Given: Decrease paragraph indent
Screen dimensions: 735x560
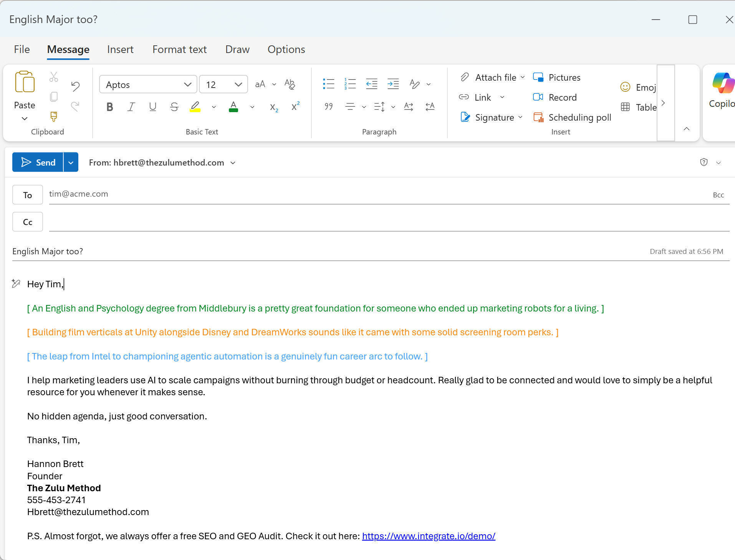Looking at the screenshot, I should [x=372, y=84].
